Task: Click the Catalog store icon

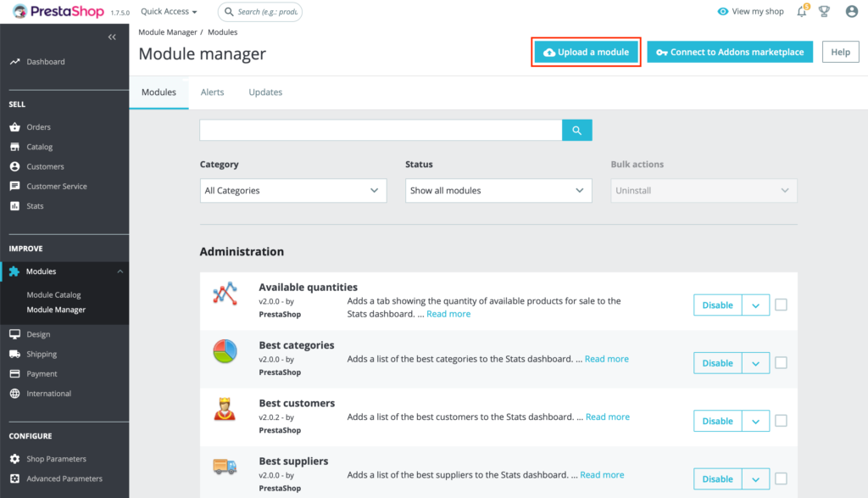Action: tap(15, 147)
